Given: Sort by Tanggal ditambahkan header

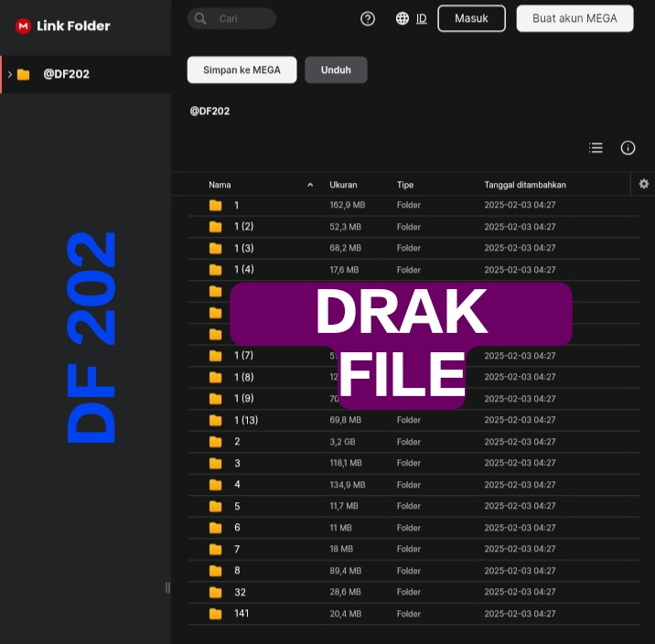Looking at the screenshot, I should click(x=525, y=185).
